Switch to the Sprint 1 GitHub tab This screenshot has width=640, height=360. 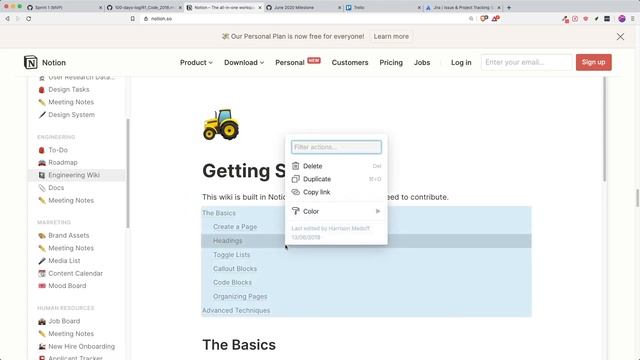tap(64, 7)
